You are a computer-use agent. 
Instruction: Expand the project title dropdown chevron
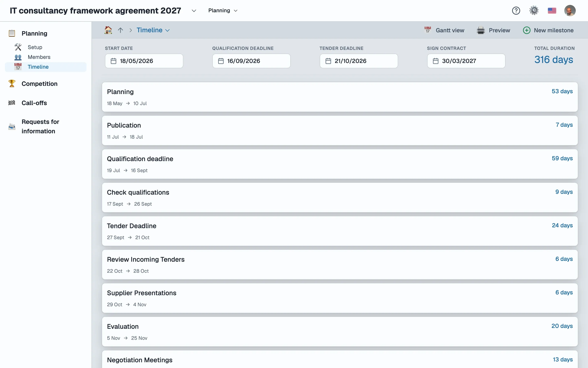point(194,11)
